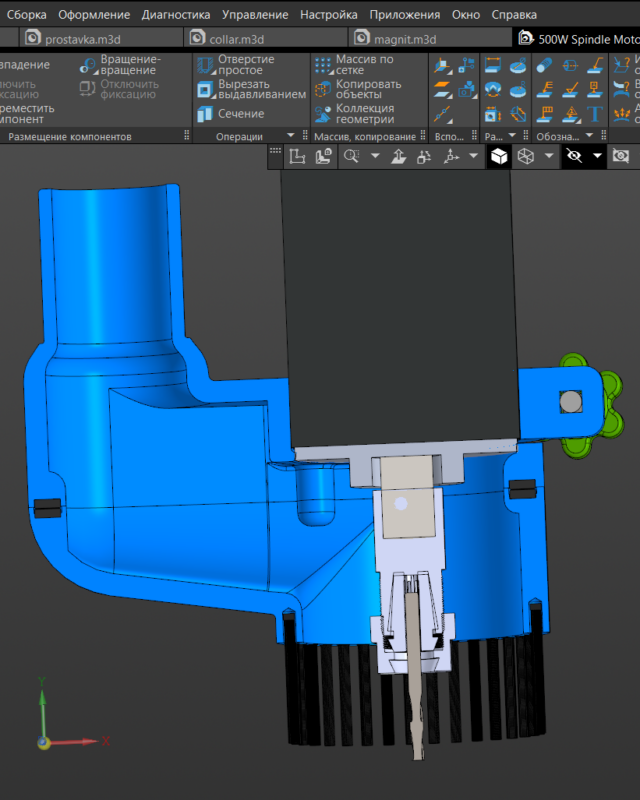Click Копировать объекты icon
Viewport: 640px width, 800px height.
point(323,88)
